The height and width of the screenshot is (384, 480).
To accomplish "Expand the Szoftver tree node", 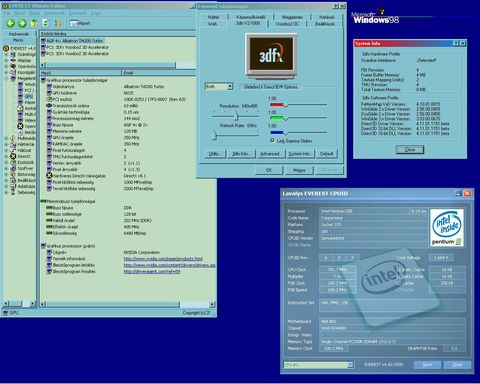I will (x=6, y=168).
